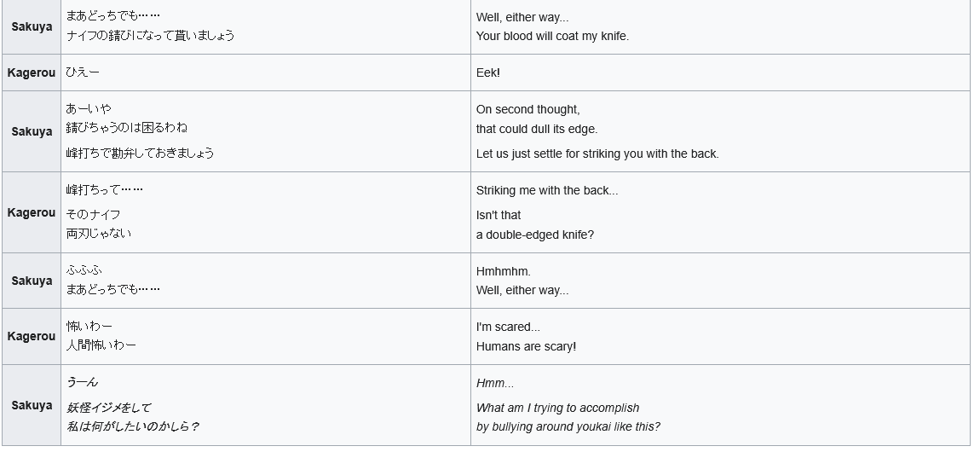Click 'Humans are scary!' text
The image size is (980, 452).
coord(527,345)
